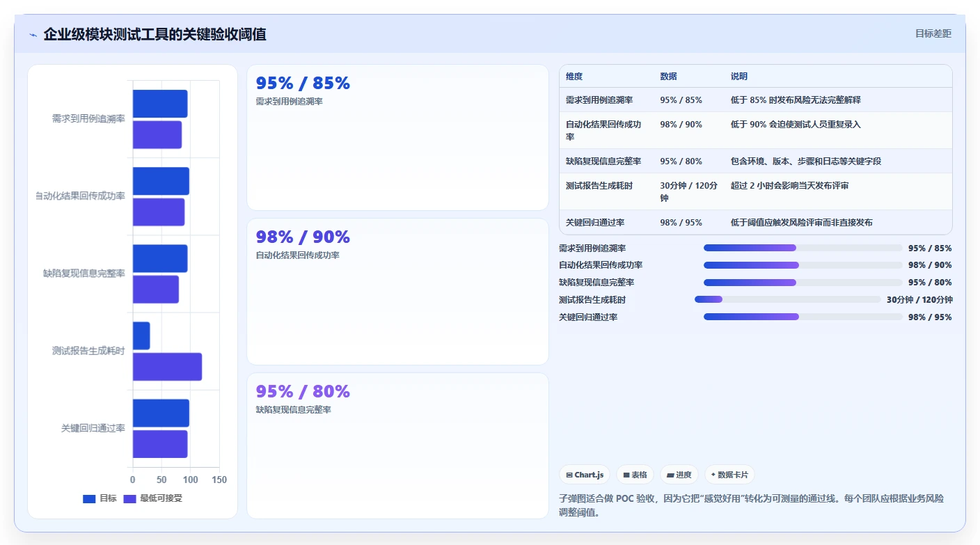Select the Chart.js tag chip

pos(585,475)
